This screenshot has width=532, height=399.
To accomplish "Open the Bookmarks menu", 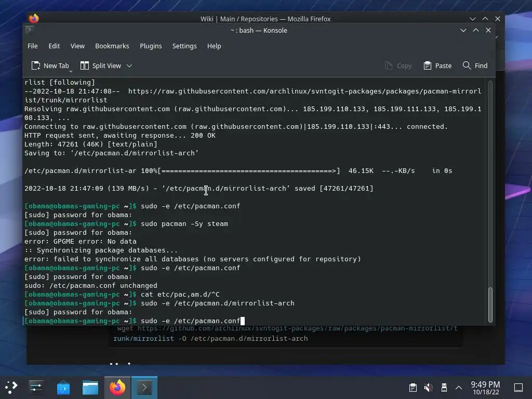I will [112, 46].
